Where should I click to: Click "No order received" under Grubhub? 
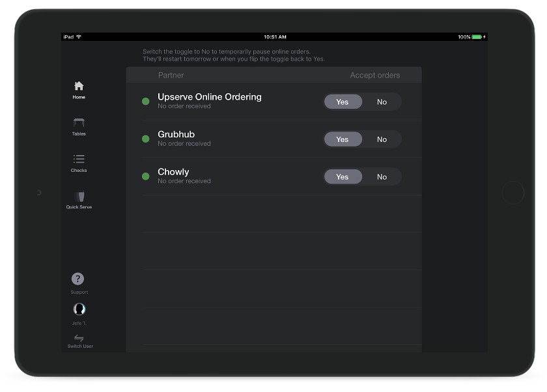pos(184,143)
